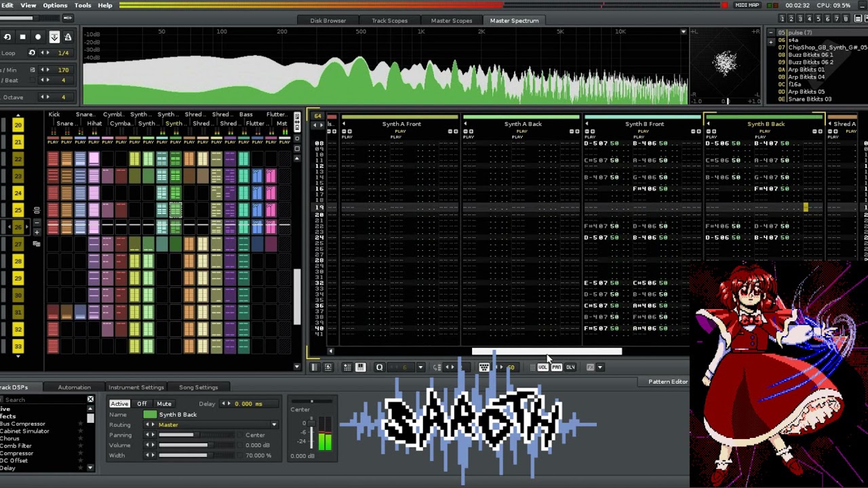Toggle the sample effects FX column button

tap(590, 367)
